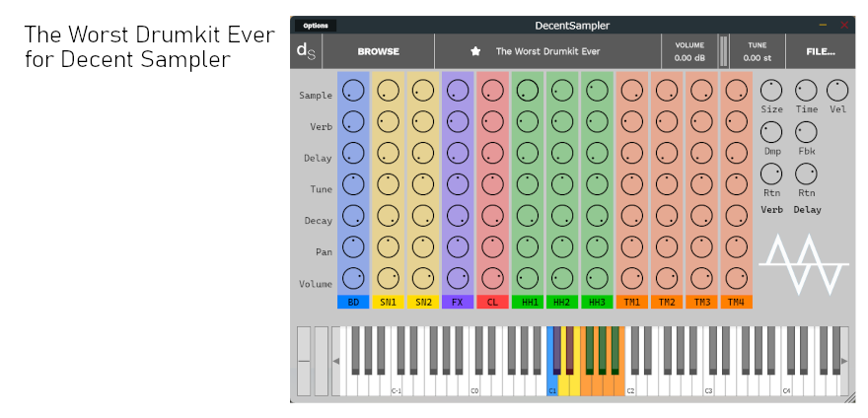Click the TM4 Decay knob
This screenshot has width=868, height=418.
click(x=736, y=215)
